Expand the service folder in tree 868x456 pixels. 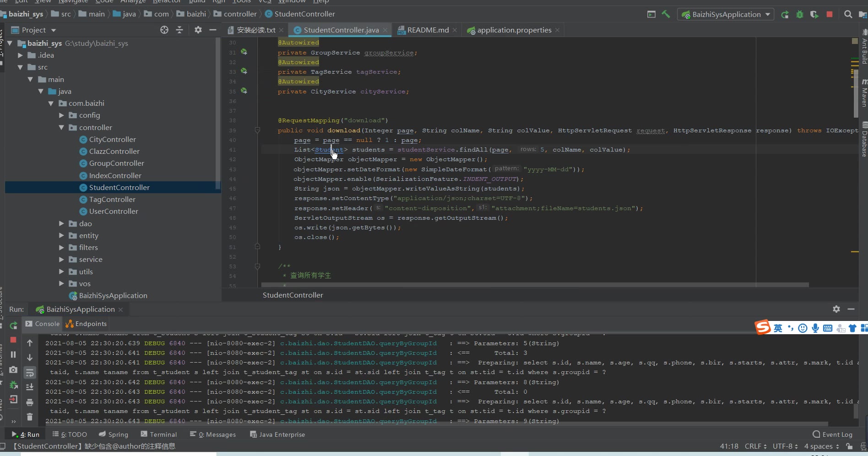tap(61, 260)
